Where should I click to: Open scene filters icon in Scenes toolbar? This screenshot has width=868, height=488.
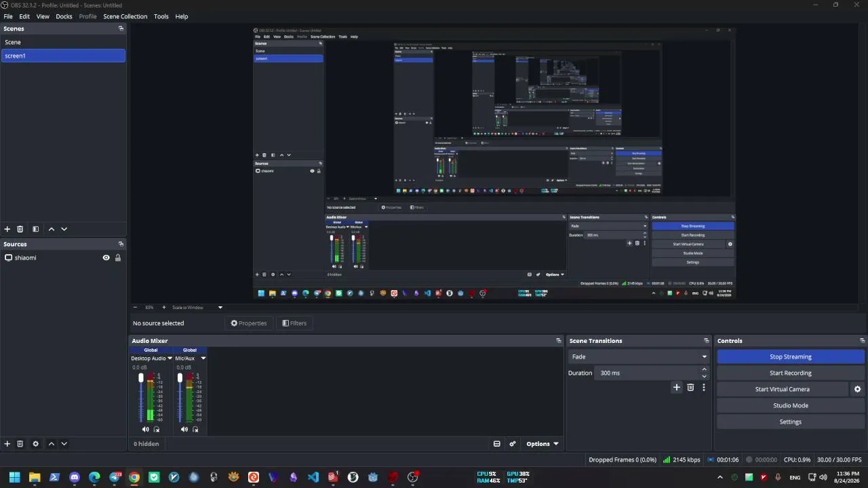[35, 229]
